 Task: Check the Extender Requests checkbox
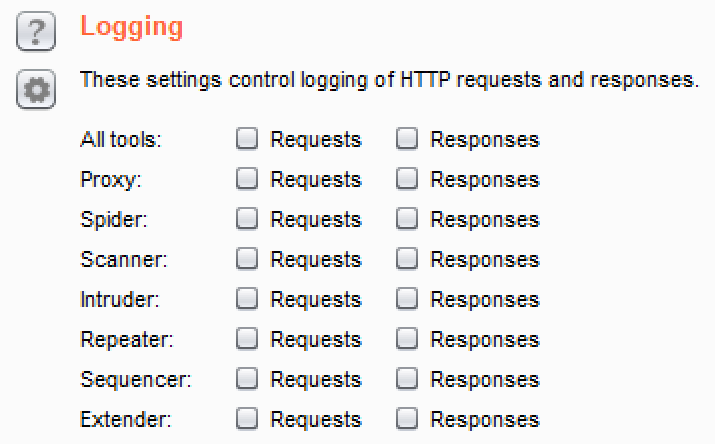(247, 420)
